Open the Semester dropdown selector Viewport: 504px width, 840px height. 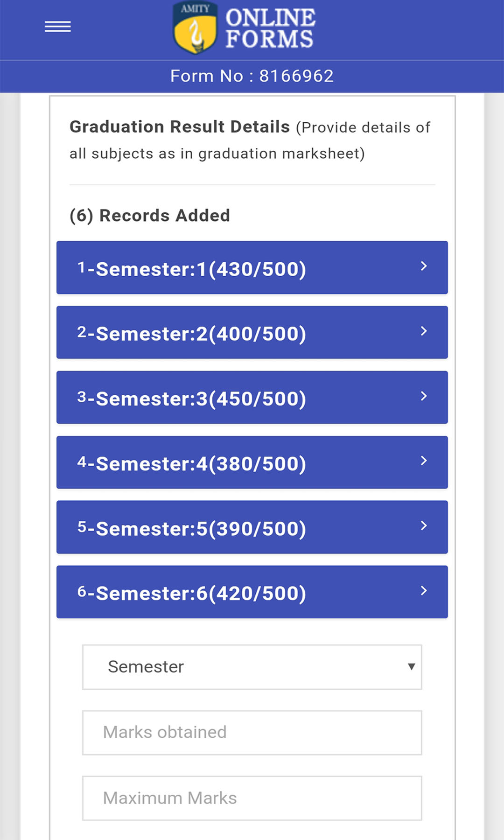(x=252, y=667)
